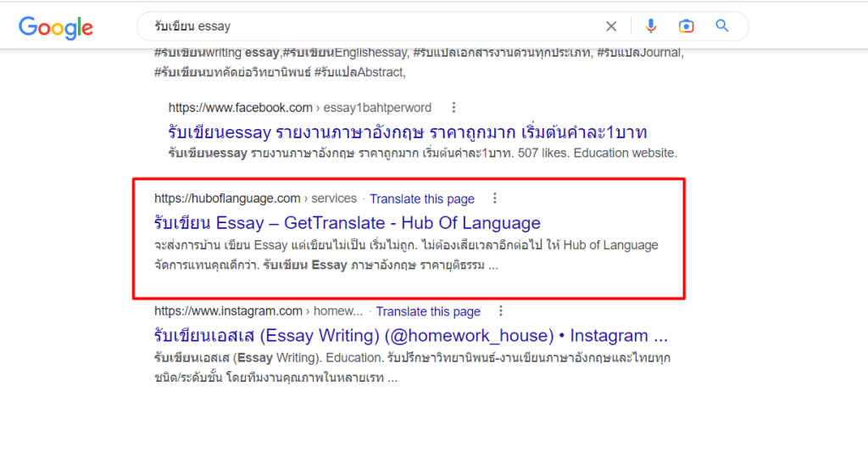The width and height of the screenshot is (868, 459).
Task: Click into the search input field
Action: point(376,26)
